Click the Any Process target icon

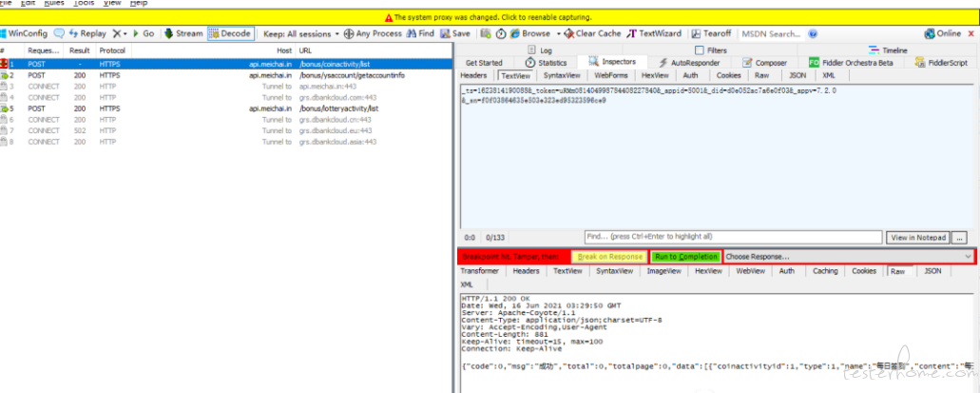(349, 34)
